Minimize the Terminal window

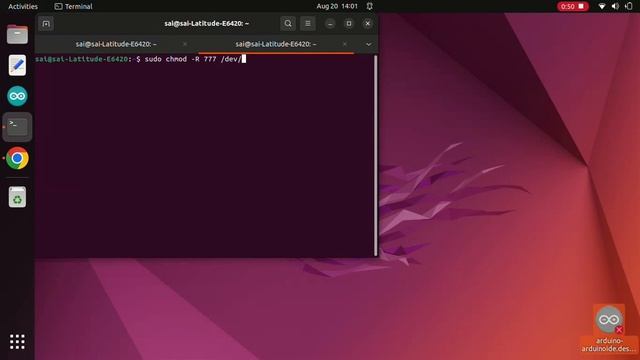pos(330,24)
